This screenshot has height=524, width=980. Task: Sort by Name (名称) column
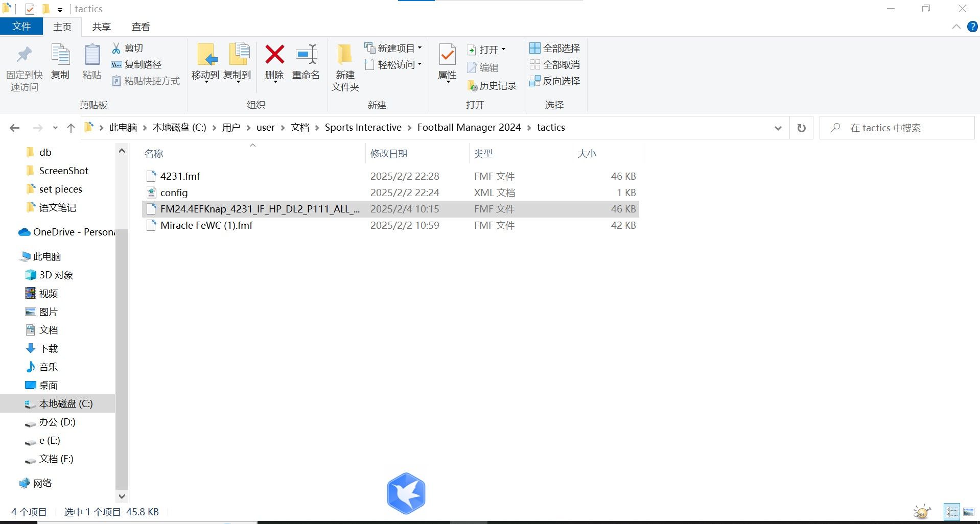pos(154,153)
